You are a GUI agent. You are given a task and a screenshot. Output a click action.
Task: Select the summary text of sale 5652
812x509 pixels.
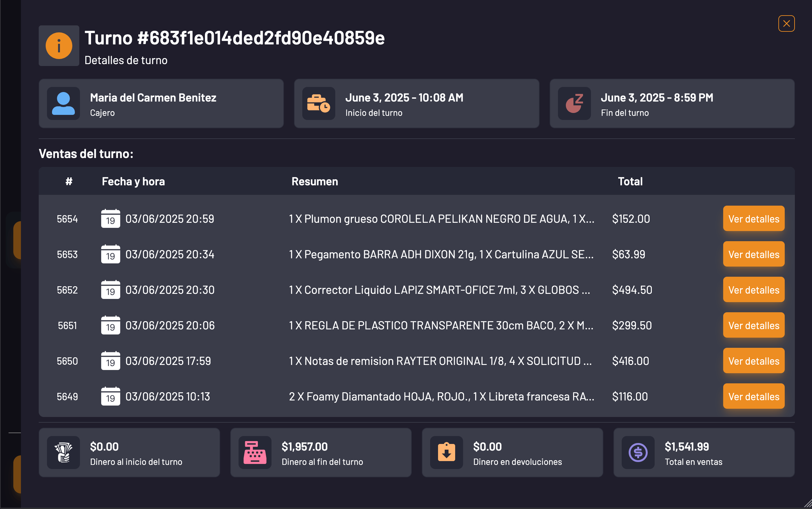click(x=441, y=289)
